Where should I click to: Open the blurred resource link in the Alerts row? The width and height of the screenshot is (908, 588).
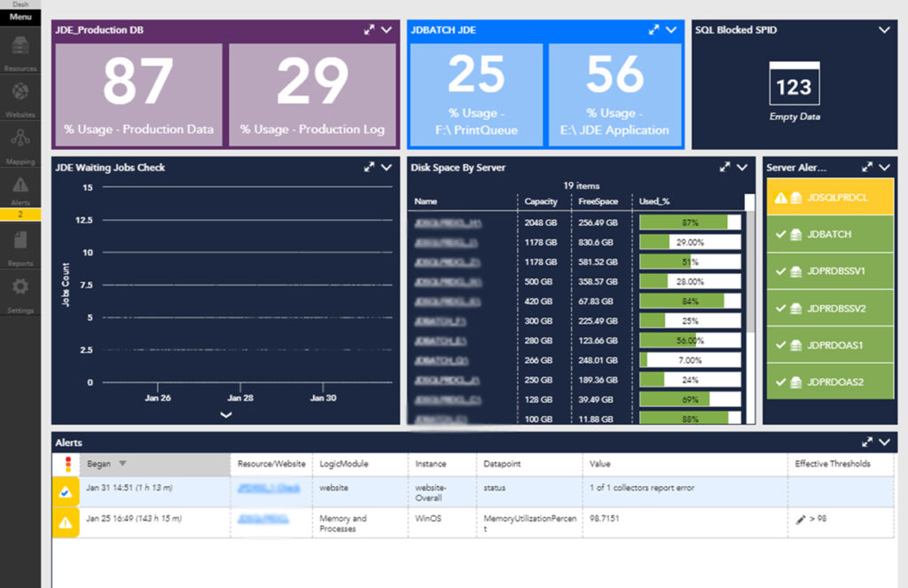(268, 489)
